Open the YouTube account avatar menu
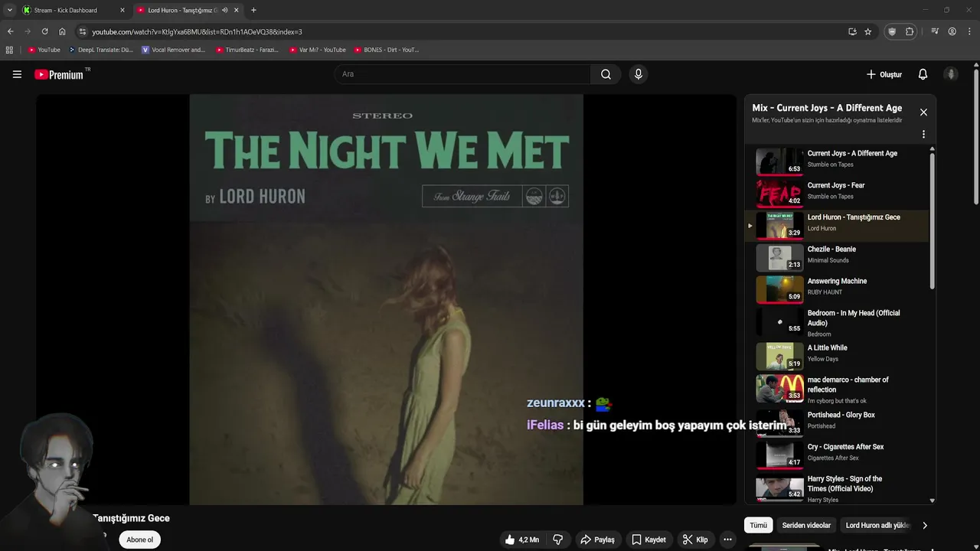This screenshot has width=980, height=551. pos(951,74)
